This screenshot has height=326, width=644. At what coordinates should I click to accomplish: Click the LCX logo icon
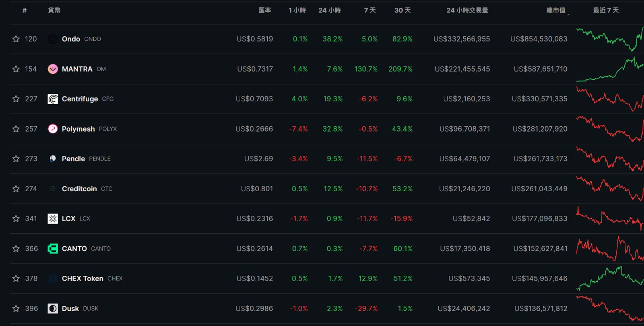53,219
